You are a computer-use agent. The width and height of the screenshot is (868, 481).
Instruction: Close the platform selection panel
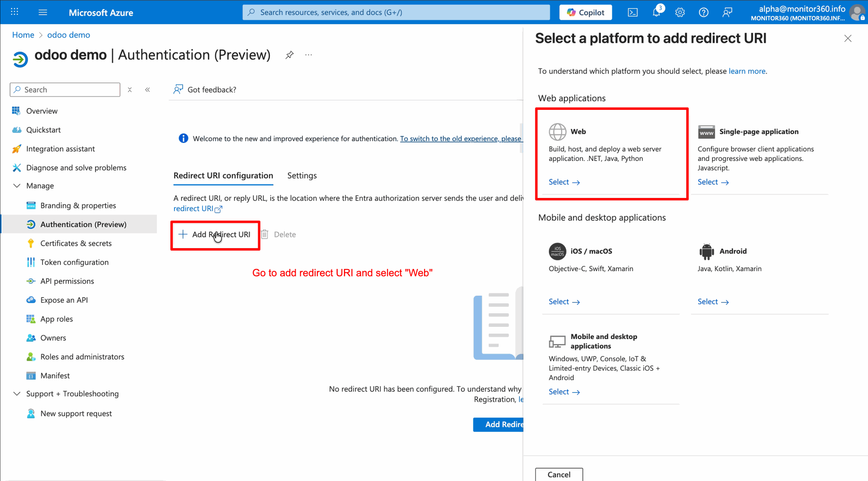click(x=848, y=38)
